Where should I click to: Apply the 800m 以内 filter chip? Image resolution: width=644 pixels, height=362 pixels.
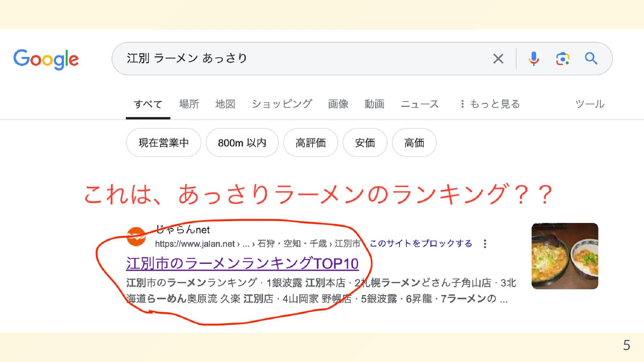tap(242, 143)
